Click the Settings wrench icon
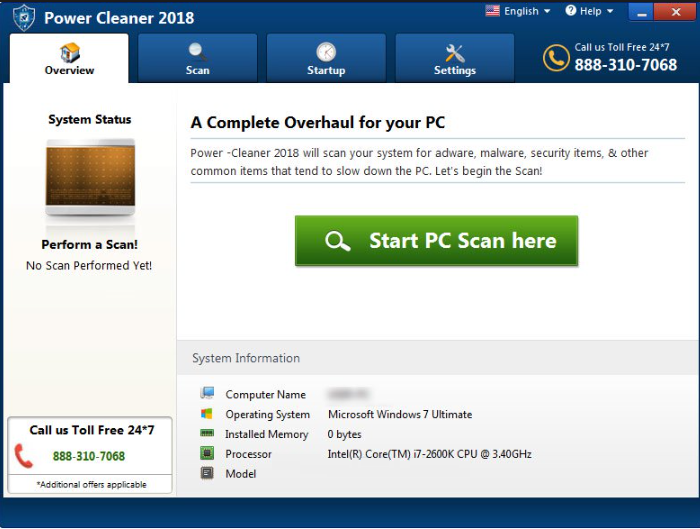Image resolution: width=700 pixels, height=529 pixels. tap(455, 52)
